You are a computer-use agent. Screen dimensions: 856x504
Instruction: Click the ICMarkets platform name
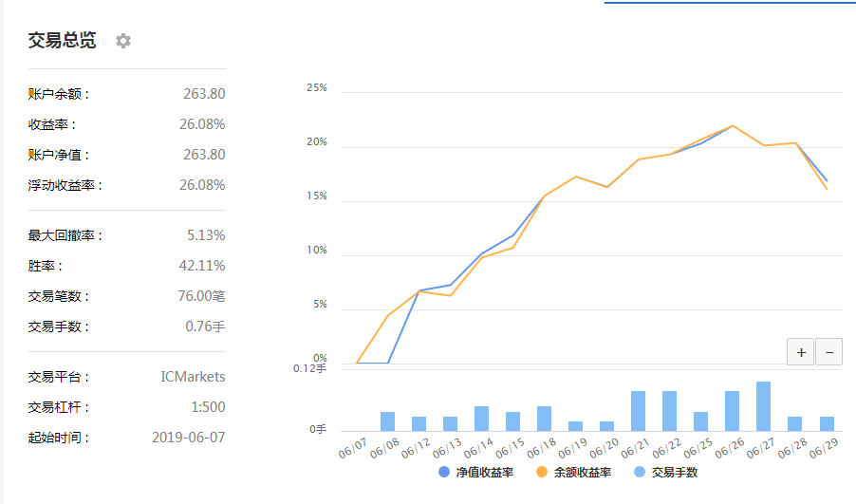pos(194,377)
